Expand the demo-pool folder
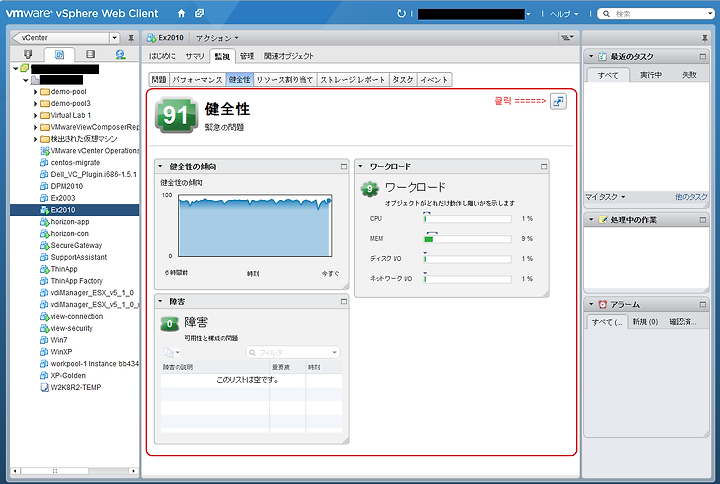The image size is (720, 484). click(35, 91)
